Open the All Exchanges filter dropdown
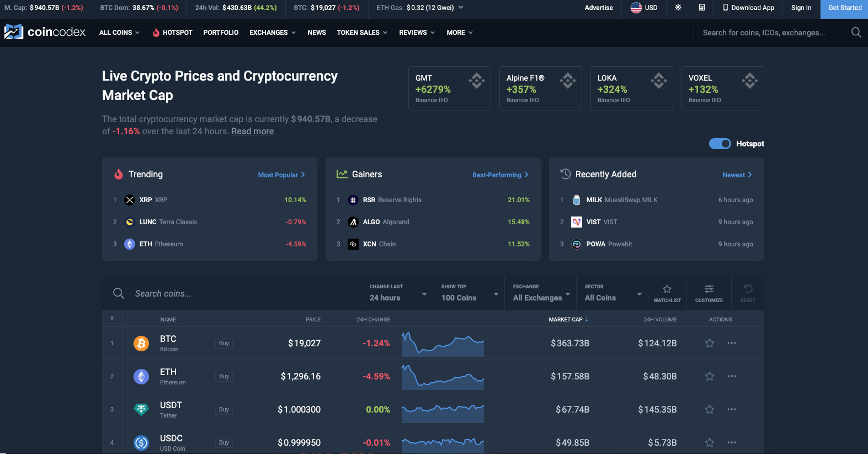The image size is (868, 454). pyautogui.click(x=541, y=293)
